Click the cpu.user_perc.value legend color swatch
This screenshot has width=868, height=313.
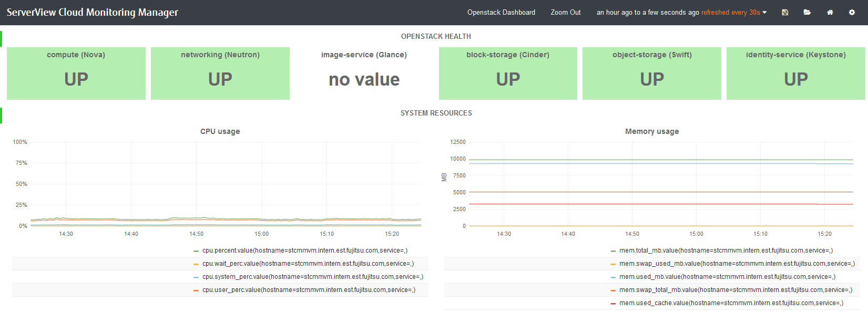point(196,290)
